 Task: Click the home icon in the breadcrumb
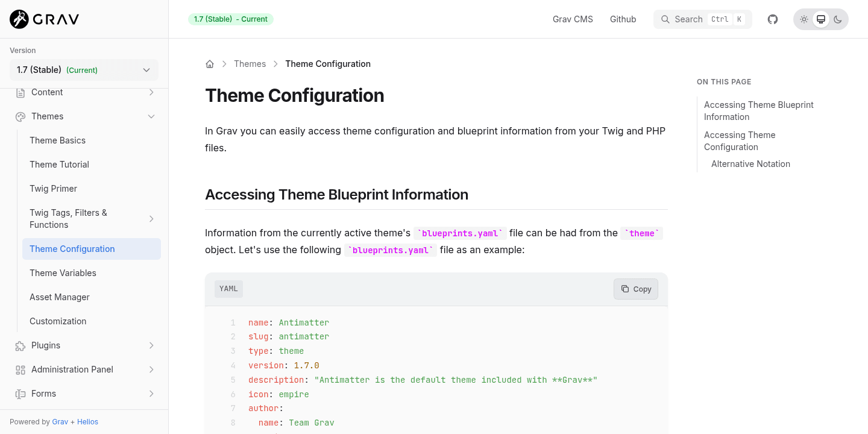click(x=210, y=63)
